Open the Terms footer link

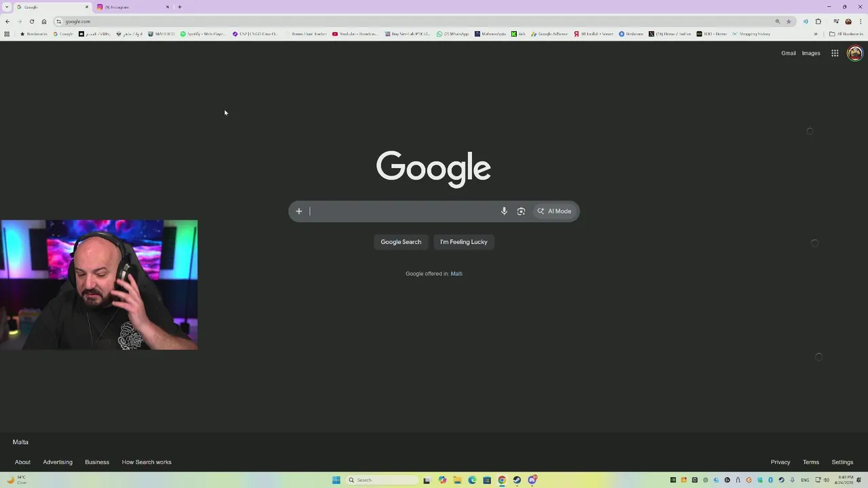pos(811,462)
